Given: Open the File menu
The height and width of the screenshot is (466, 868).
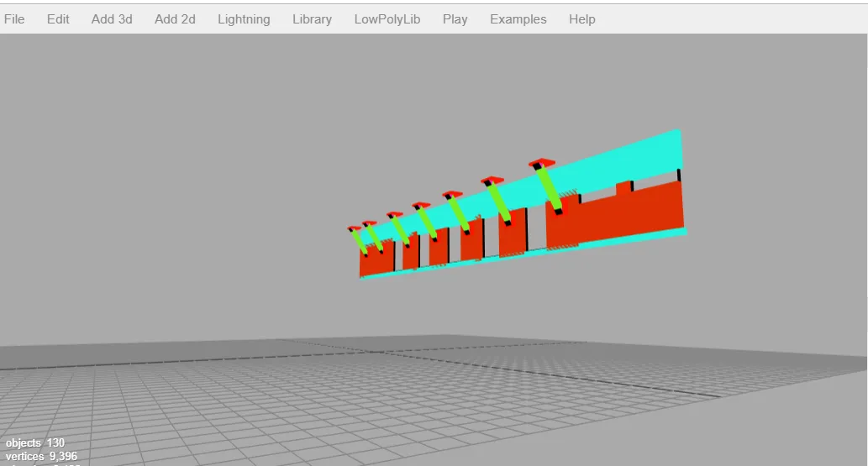Looking at the screenshot, I should tap(14, 19).
